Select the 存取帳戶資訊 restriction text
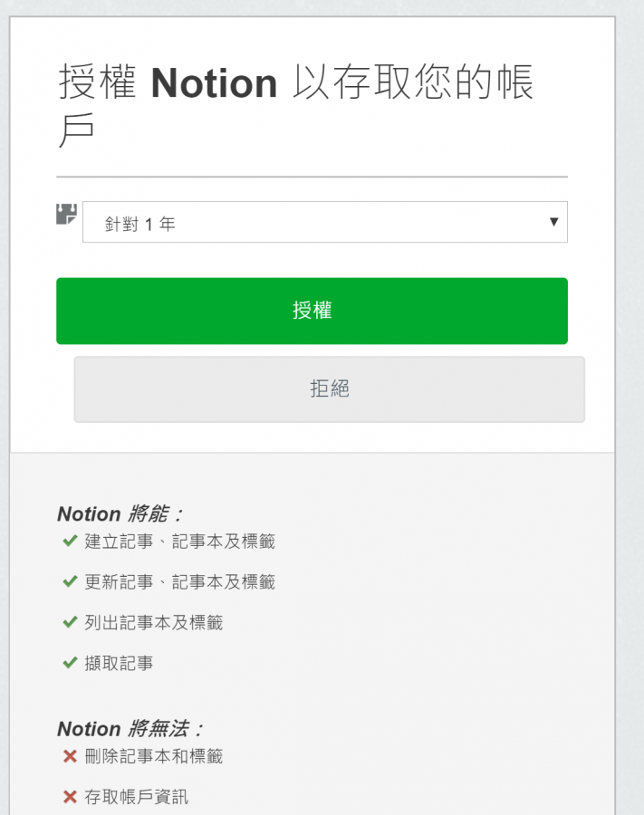The height and width of the screenshot is (815, 644). [137, 797]
